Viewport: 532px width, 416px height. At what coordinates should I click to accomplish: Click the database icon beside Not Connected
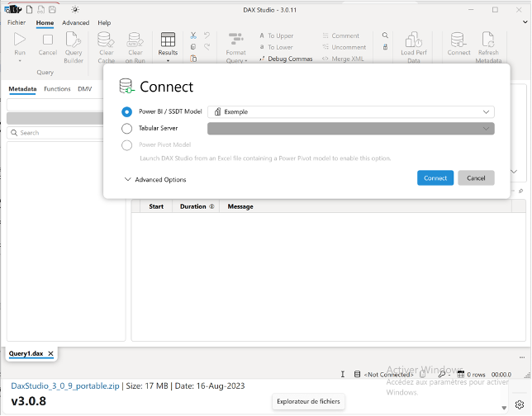coord(357,374)
